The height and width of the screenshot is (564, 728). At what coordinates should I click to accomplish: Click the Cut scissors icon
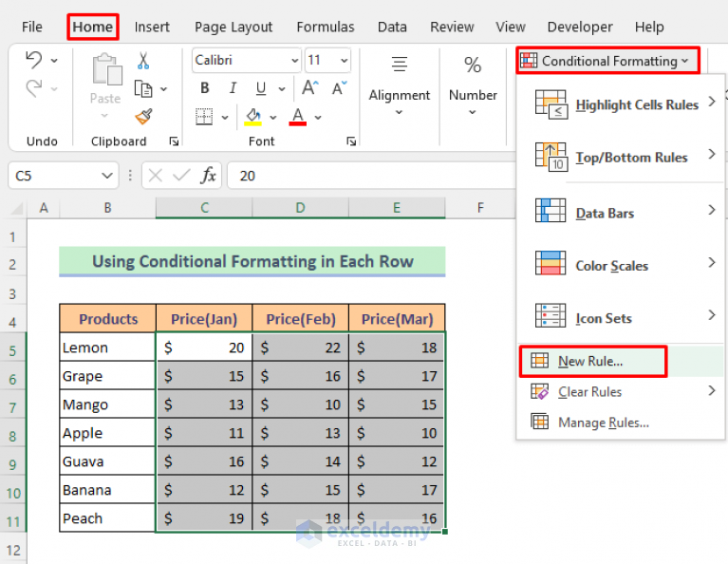point(143,61)
